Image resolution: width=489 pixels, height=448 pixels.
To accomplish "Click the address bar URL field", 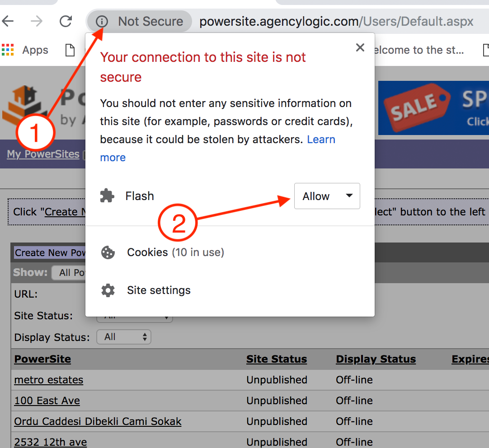I will coord(336,21).
